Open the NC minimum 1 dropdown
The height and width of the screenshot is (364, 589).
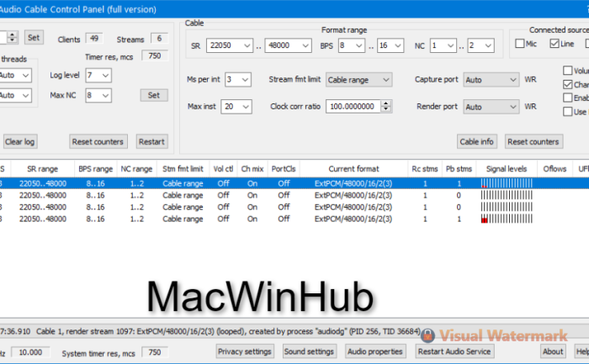pyautogui.click(x=443, y=45)
